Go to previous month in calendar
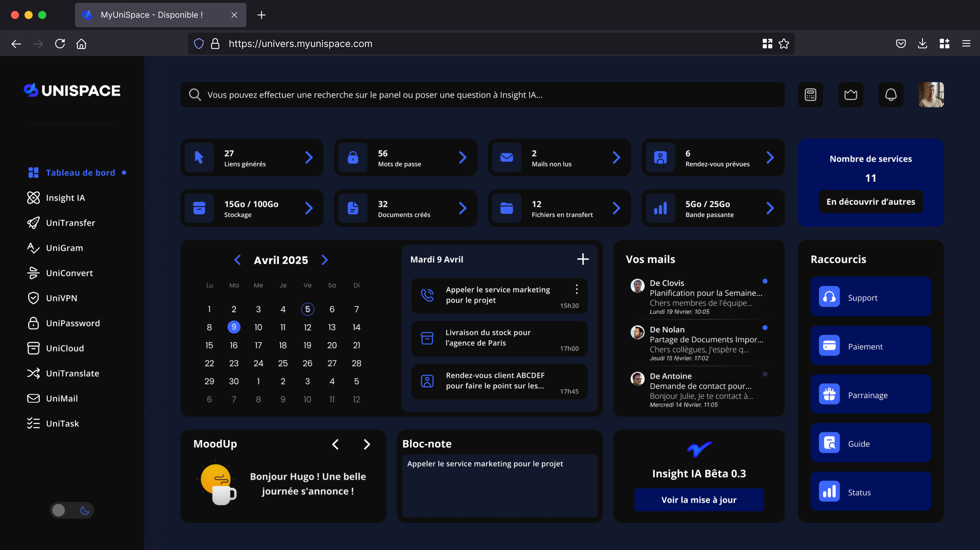 point(237,260)
